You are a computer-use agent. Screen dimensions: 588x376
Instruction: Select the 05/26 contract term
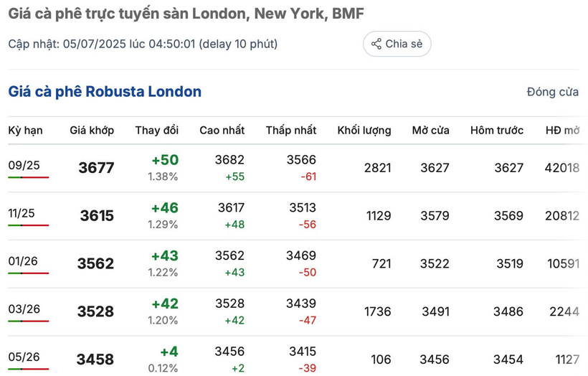coord(24,357)
